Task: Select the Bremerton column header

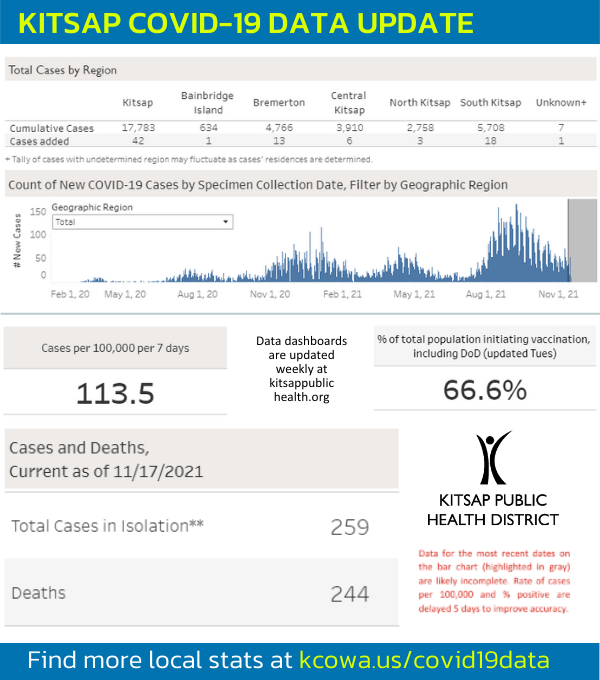Action: tap(279, 103)
